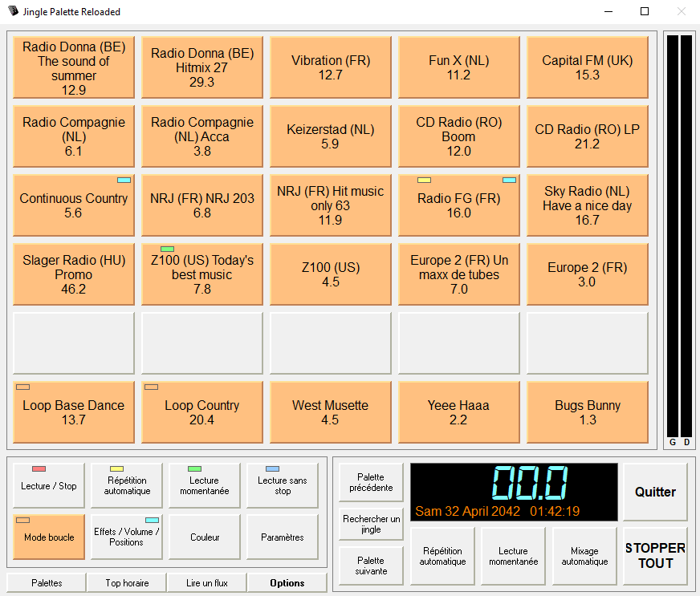This screenshot has height=596, width=700.
Task: Start Loop Country 20.4 jingle
Action: click(x=202, y=412)
